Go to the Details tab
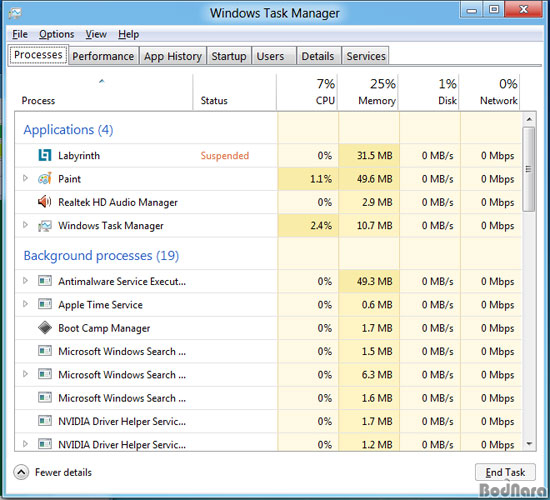550x500 pixels. (318, 56)
